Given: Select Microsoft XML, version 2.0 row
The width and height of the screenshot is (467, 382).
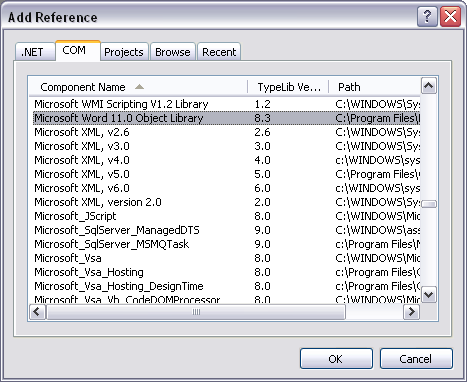Looking at the screenshot, I should [x=227, y=202].
